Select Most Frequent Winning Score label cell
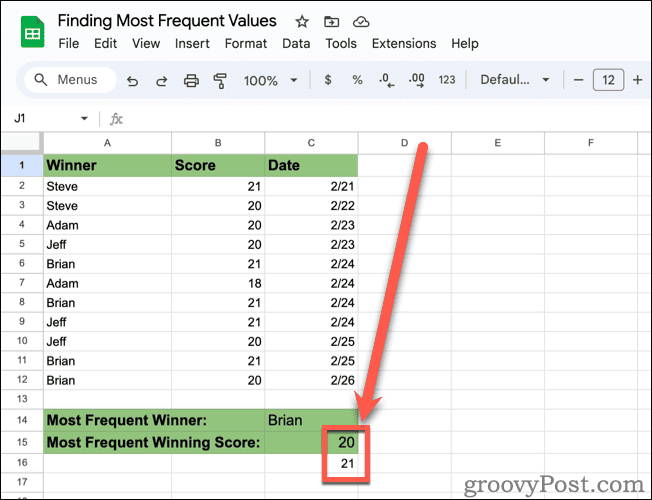652x500 pixels. pos(154,442)
